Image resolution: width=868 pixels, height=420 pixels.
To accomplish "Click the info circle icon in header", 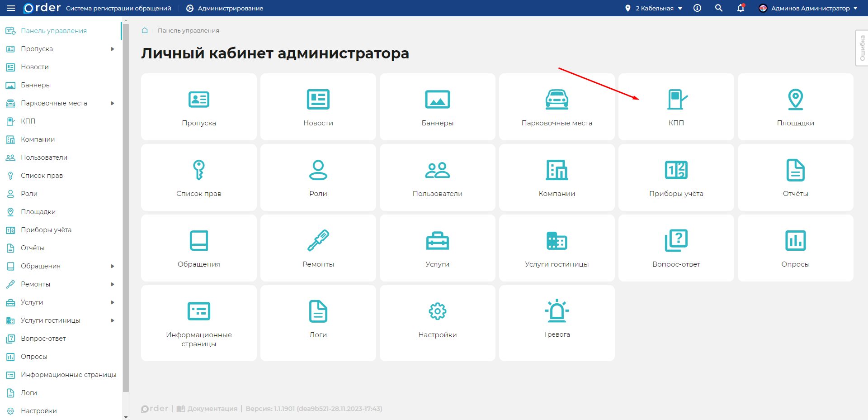I will click(697, 8).
